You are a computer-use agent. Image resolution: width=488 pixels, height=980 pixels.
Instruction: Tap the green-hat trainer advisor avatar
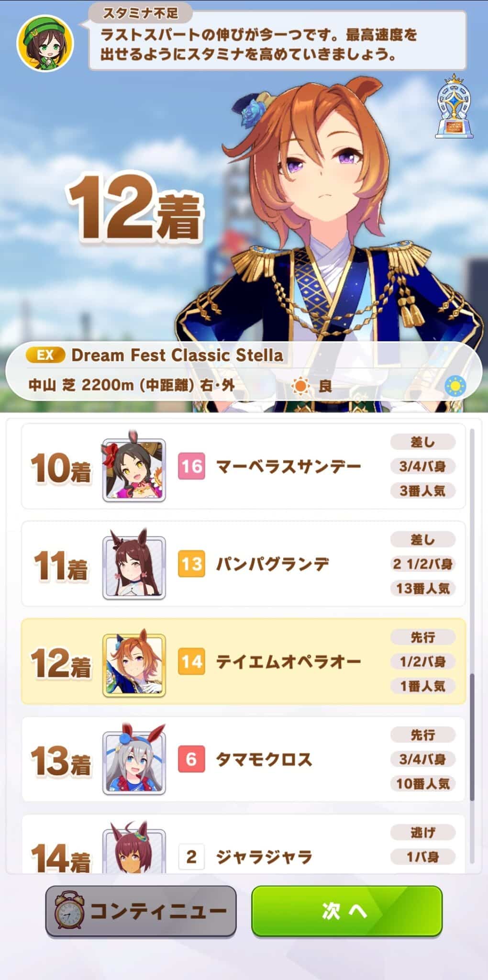point(45,46)
